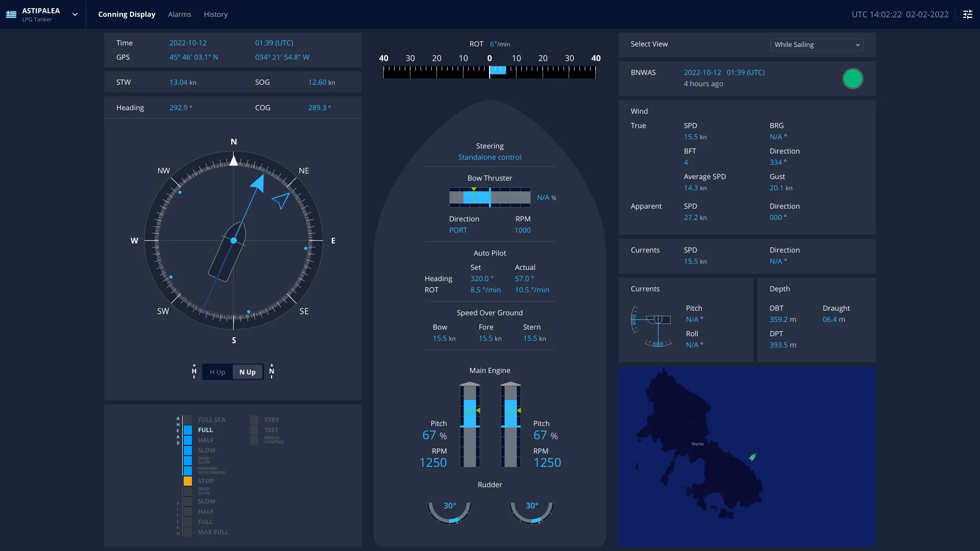Click the Standalone control steering link

tap(489, 157)
